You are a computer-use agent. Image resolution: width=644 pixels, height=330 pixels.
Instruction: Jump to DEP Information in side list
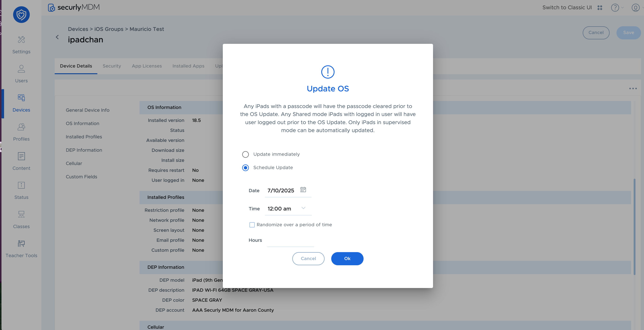84,150
